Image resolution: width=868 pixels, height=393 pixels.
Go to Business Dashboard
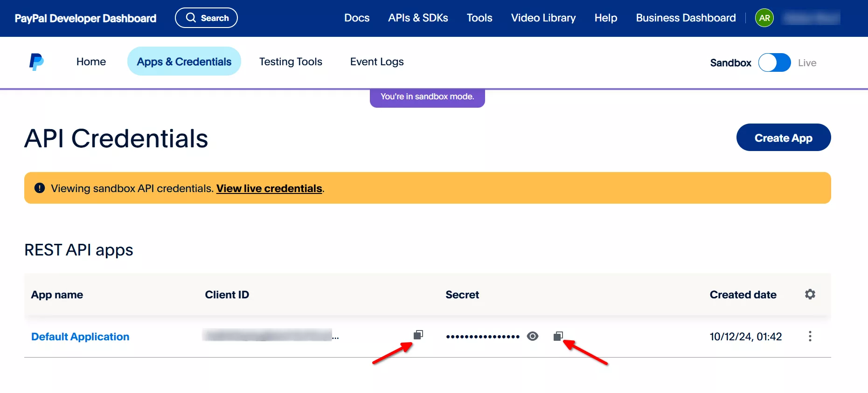coord(686,18)
